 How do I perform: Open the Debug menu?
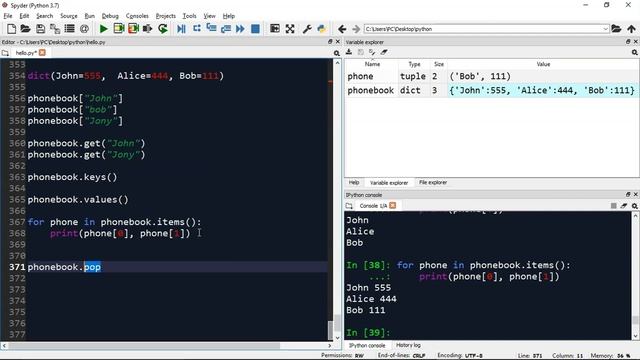point(110,16)
